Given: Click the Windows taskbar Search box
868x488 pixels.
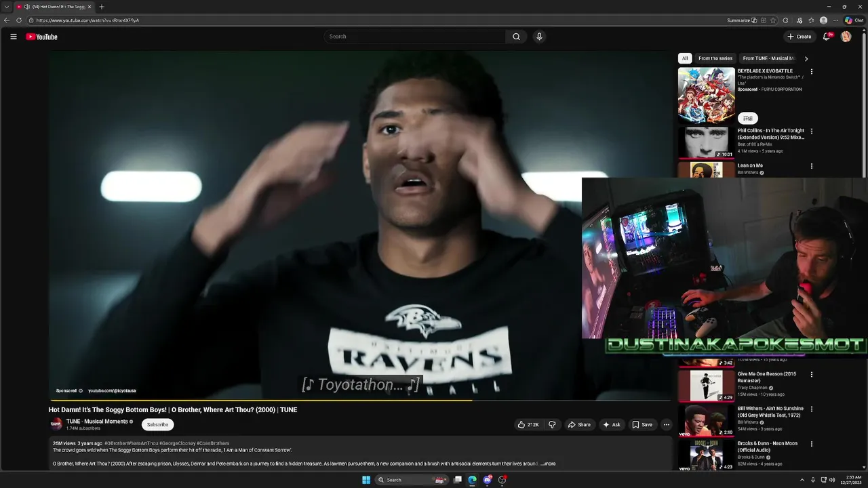Looking at the screenshot, I should 411,480.
